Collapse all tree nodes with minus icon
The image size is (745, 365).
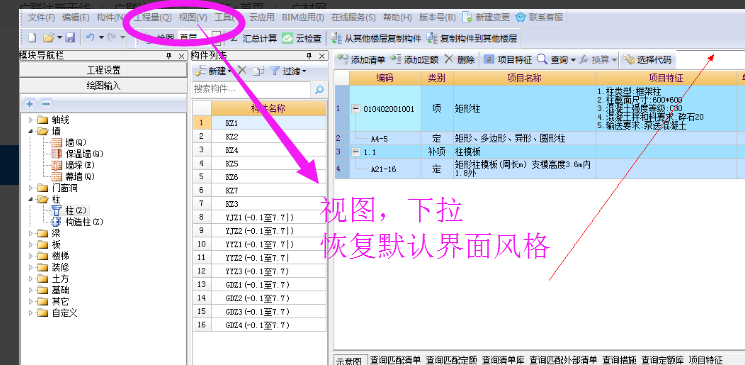click(46, 104)
